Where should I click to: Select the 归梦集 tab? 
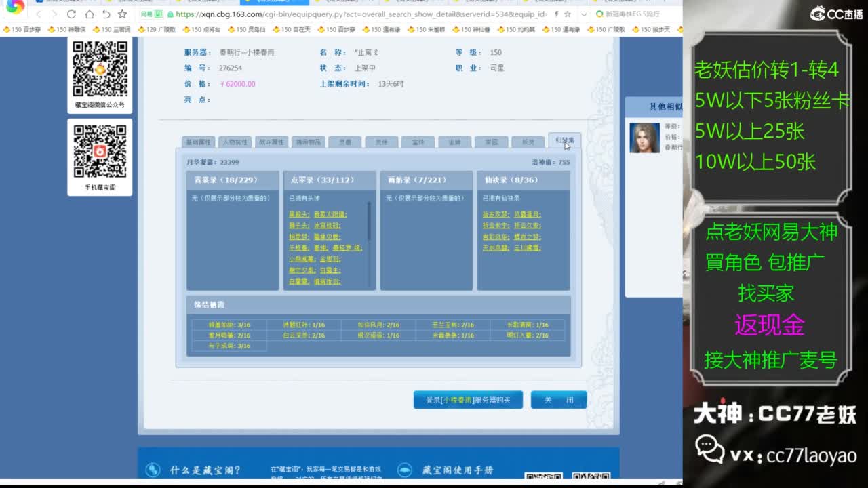tap(564, 140)
